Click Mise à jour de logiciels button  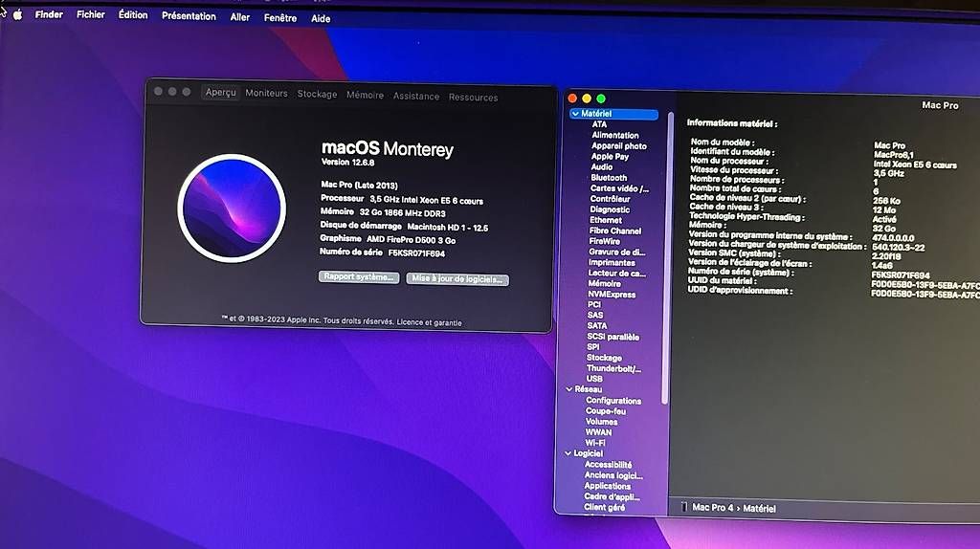click(x=457, y=279)
